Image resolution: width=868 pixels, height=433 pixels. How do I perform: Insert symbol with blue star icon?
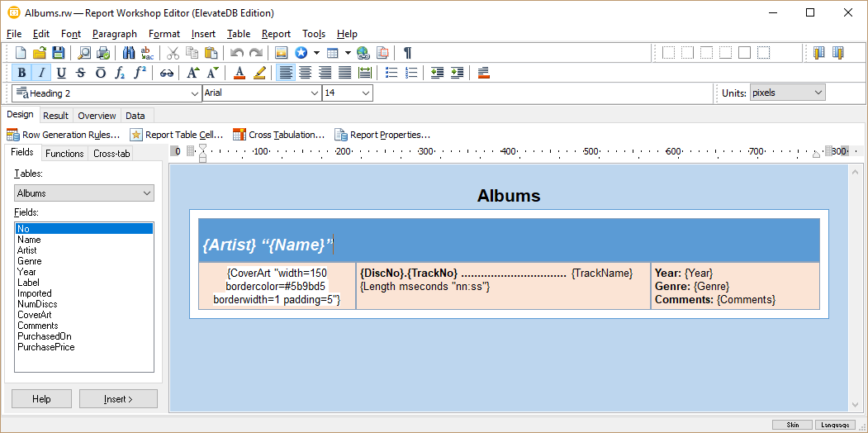pos(301,53)
